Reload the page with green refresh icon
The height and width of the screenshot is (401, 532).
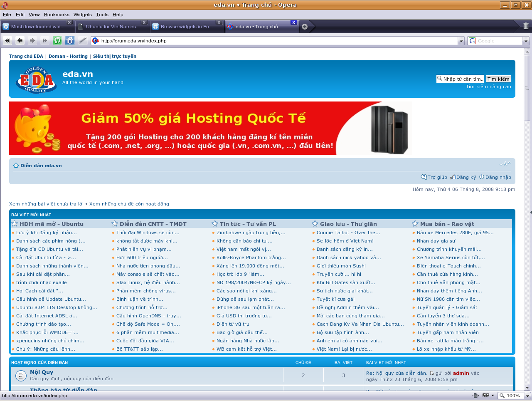pos(57,40)
